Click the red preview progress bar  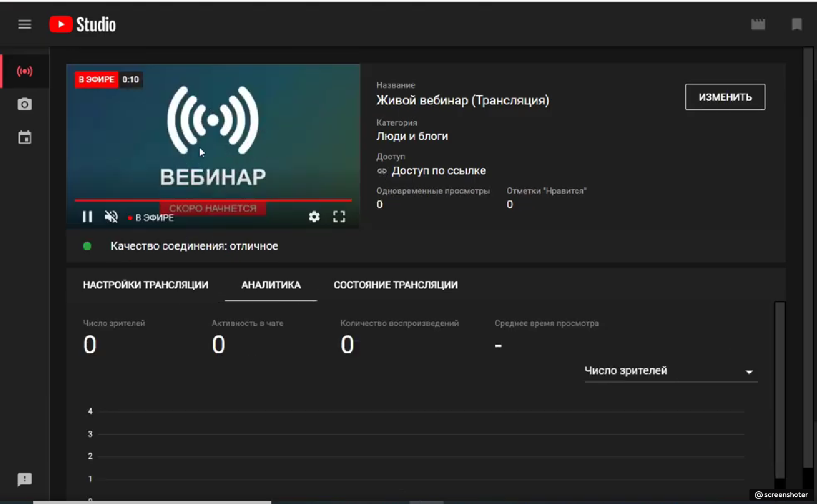point(213,200)
